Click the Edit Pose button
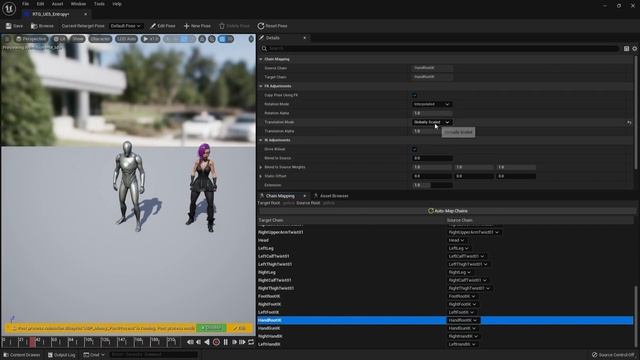The image size is (640, 360). pyautogui.click(x=162, y=26)
